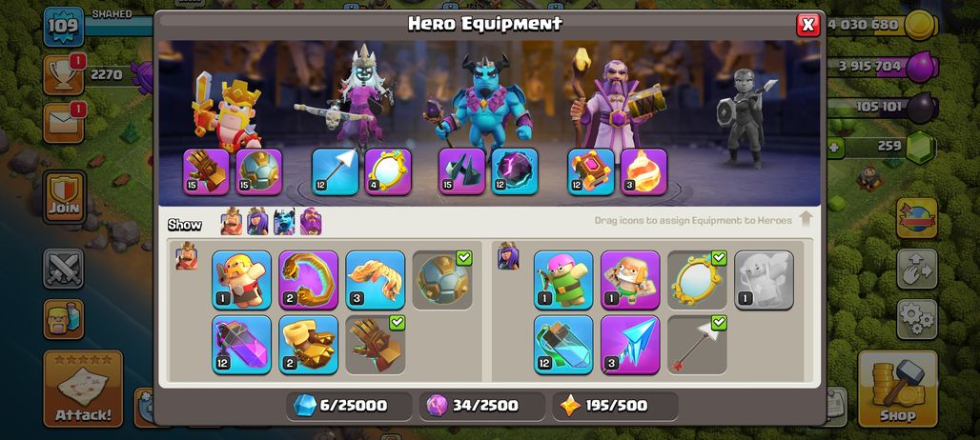Click the Spiky Ball in inventory
The image size is (980, 440).
[x=442, y=280]
